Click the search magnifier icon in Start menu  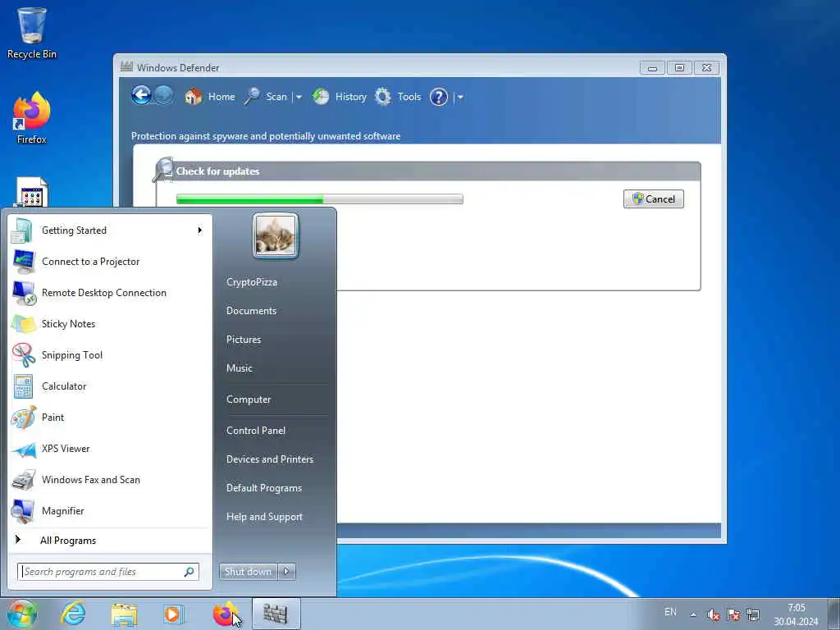pyautogui.click(x=189, y=572)
